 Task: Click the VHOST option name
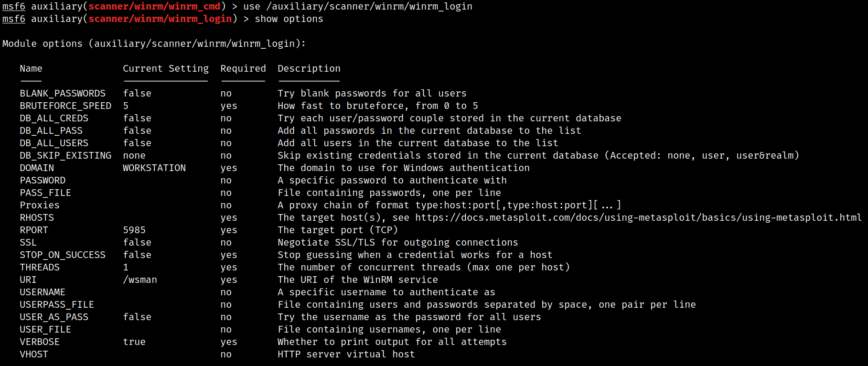(34, 354)
